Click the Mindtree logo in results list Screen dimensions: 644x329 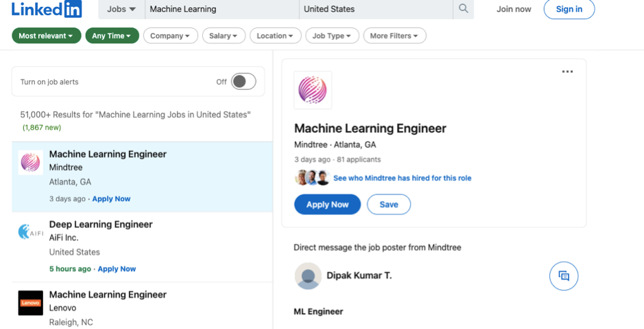tap(31, 163)
